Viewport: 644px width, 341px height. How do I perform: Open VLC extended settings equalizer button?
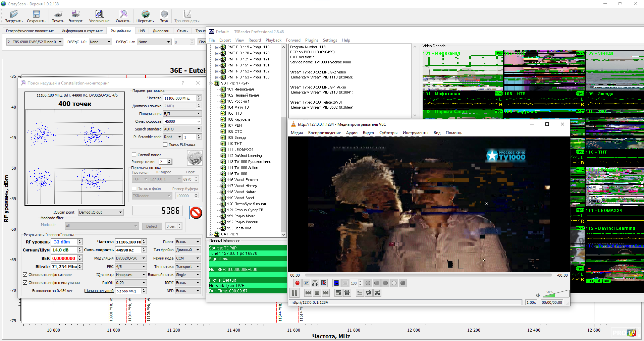pos(347,293)
